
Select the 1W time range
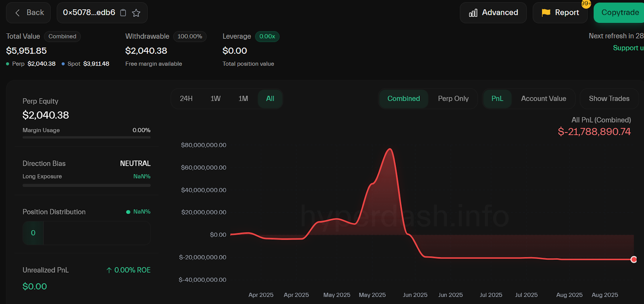(x=215, y=99)
